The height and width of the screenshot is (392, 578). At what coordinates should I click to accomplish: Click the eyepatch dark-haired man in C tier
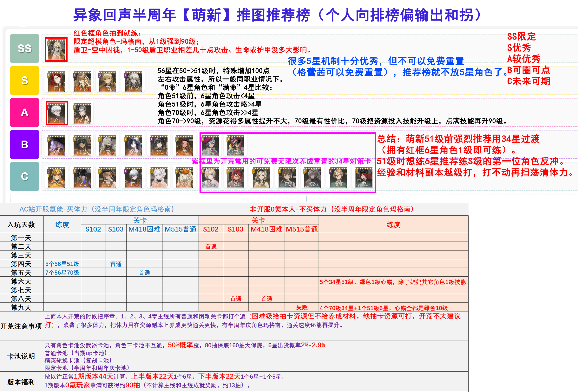[x=82, y=177]
